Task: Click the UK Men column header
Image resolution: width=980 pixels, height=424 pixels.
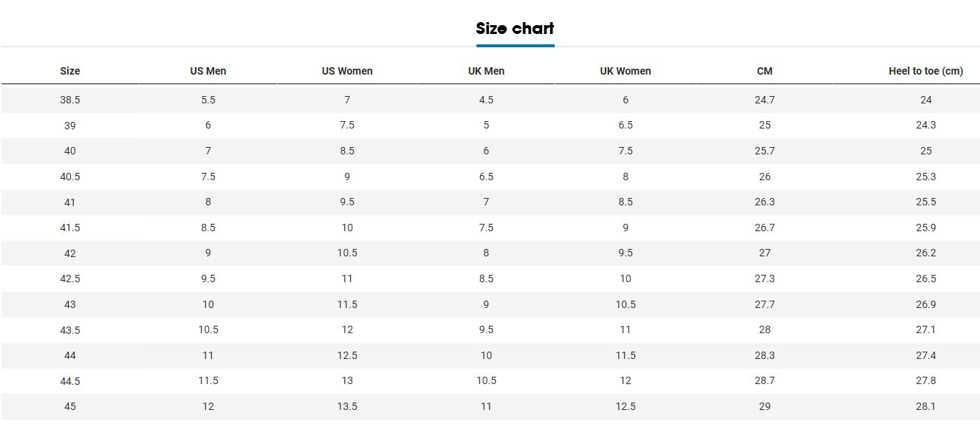Action: [486, 72]
